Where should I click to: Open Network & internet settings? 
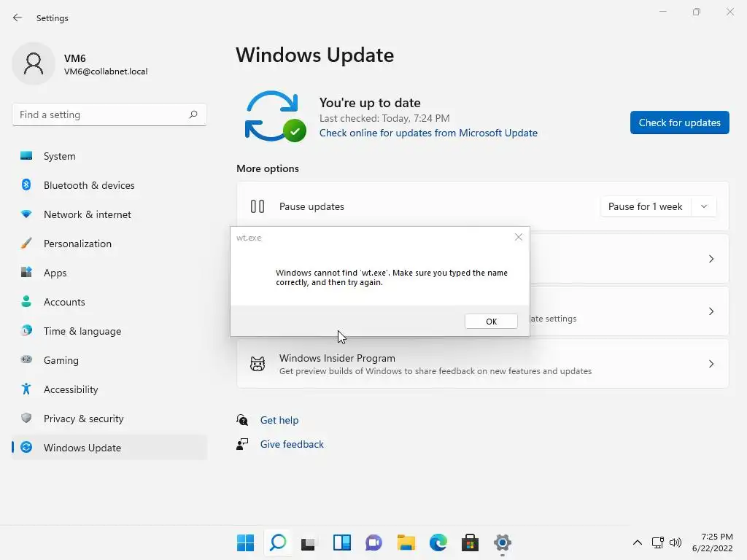(109, 214)
